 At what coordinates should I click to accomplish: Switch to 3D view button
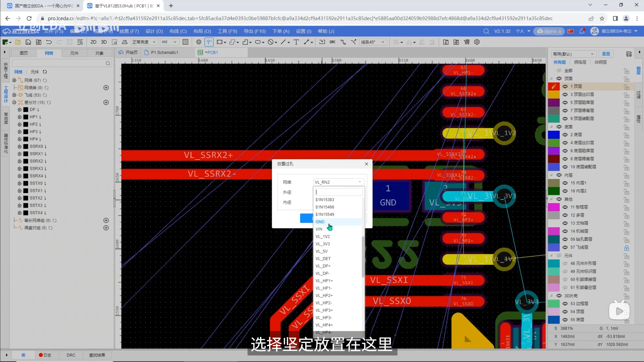(x=104, y=42)
